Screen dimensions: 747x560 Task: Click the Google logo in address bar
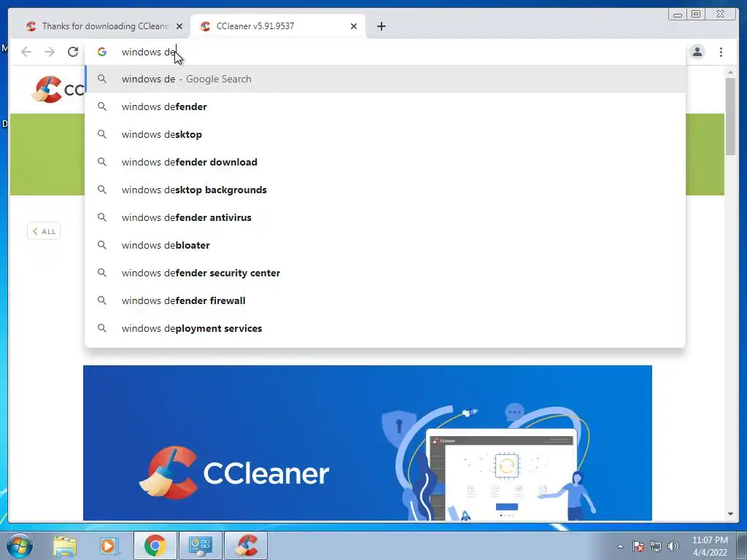pos(102,52)
